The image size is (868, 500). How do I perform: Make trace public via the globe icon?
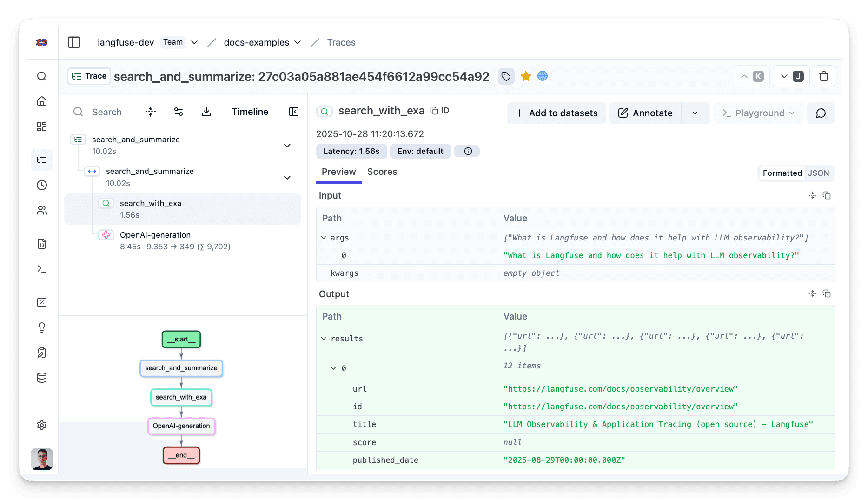[x=542, y=76]
